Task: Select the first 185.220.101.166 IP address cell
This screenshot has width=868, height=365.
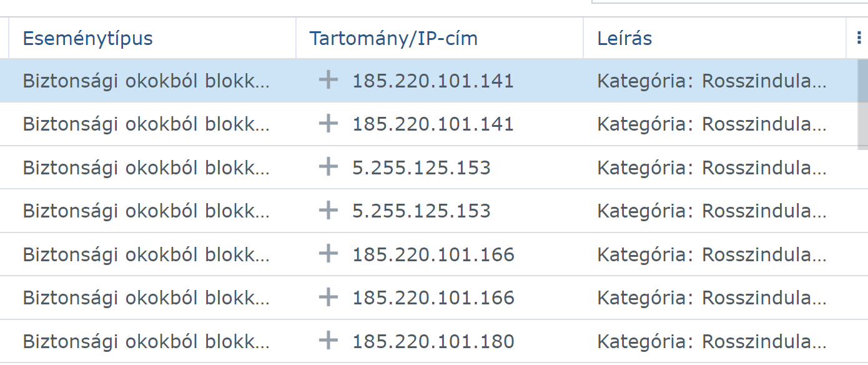Action: coord(433,254)
